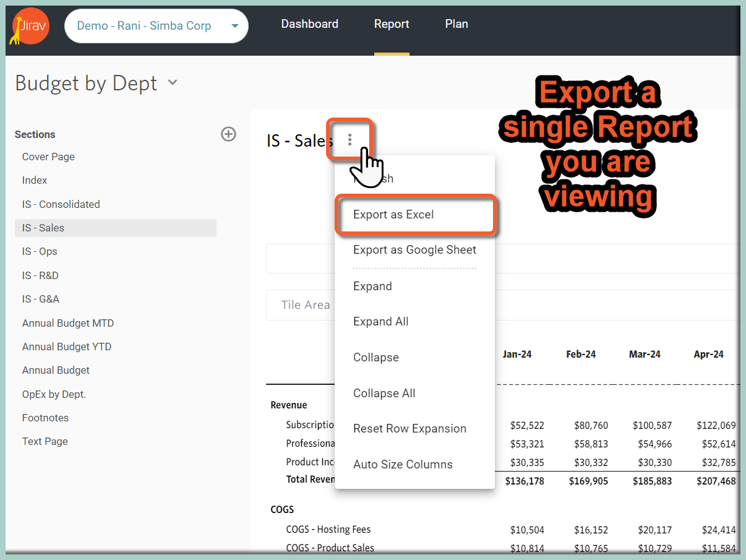Click Auto Size Columns
This screenshot has width=746, height=560.
pos(402,464)
